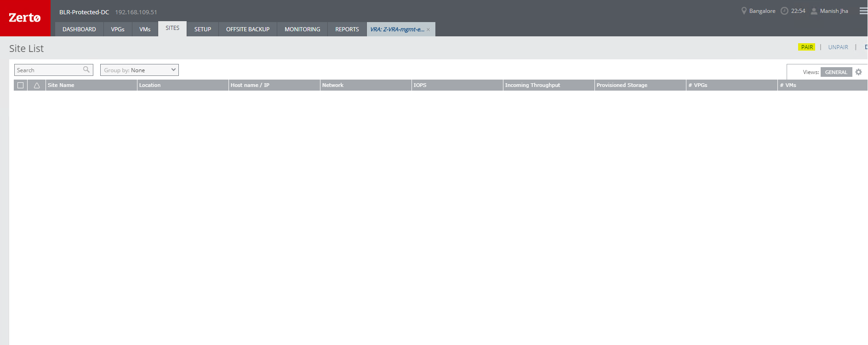
Task: Select the GENERAL view button
Action: pos(836,72)
